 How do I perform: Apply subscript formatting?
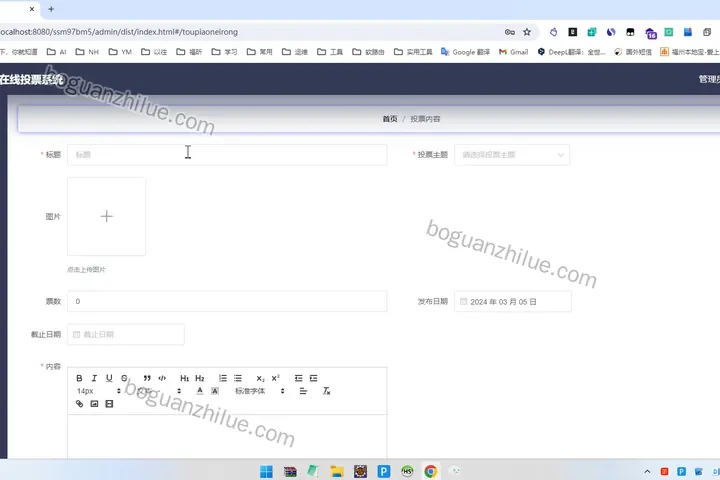click(260, 378)
